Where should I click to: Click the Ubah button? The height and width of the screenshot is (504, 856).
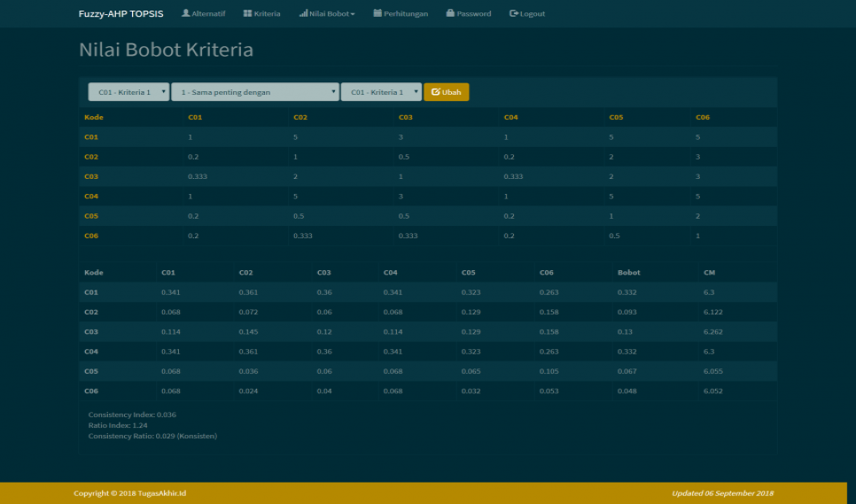[x=446, y=92]
